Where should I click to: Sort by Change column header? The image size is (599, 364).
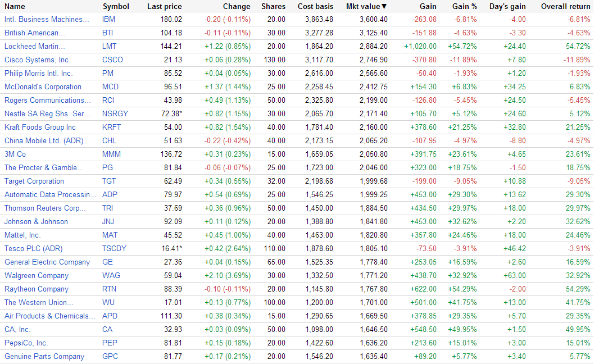pyautogui.click(x=237, y=7)
